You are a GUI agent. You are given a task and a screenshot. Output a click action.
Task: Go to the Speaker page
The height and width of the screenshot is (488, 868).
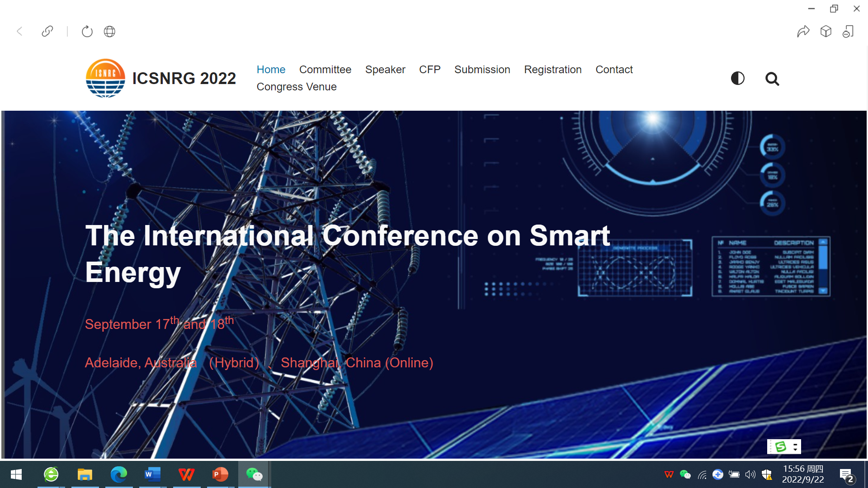point(385,70)
